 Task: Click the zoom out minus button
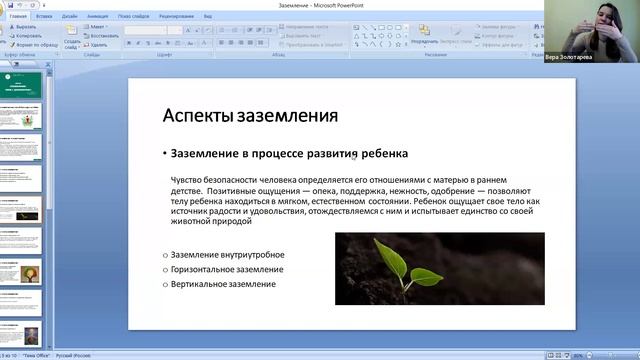(589, 356)
